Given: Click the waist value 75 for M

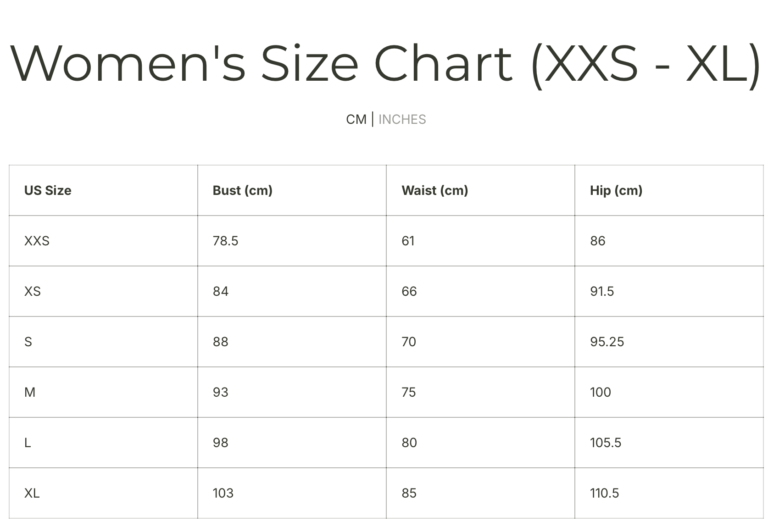Looking at the screenshot, I should pyautogui.click(x=408, y=392).
